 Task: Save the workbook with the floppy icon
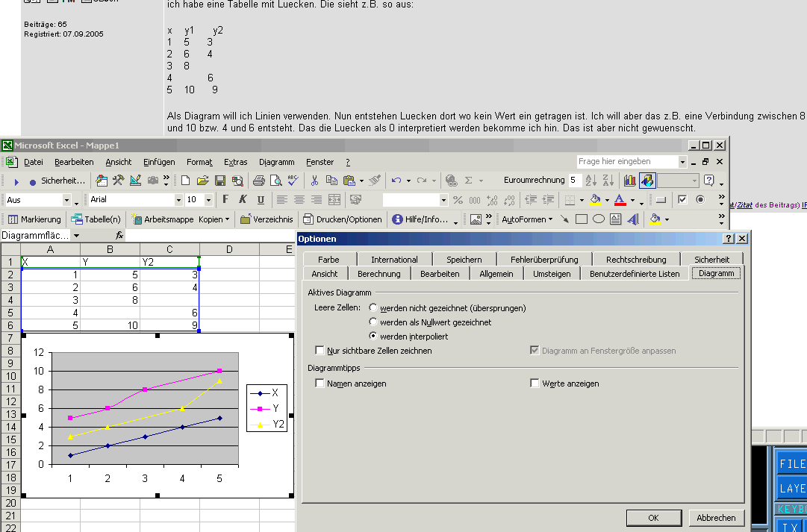point(220,181)
